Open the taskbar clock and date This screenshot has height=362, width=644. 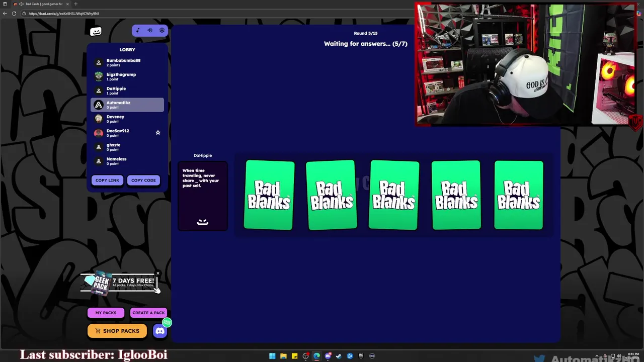click(633, 355)
